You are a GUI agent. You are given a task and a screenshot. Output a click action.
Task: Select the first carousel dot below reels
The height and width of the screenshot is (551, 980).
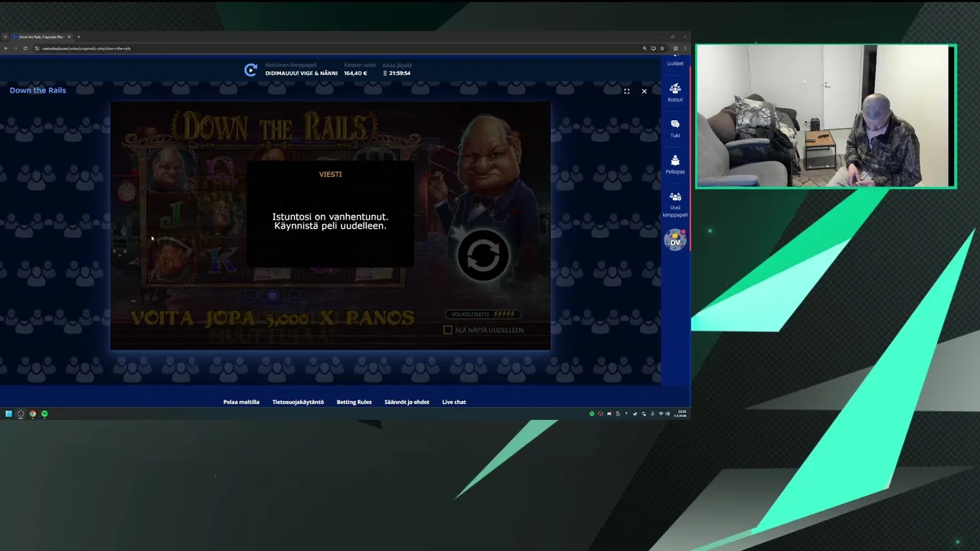(x=250, y=295)
